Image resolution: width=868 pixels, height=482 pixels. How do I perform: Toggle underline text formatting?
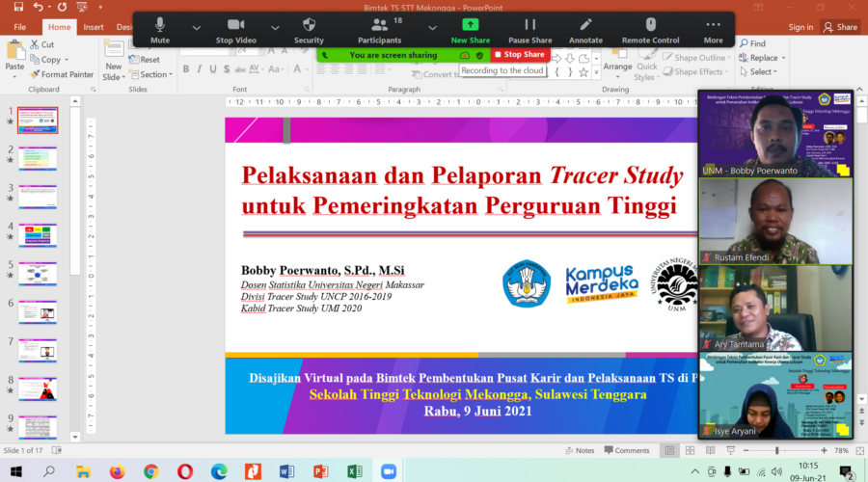[x=213, y=69]
